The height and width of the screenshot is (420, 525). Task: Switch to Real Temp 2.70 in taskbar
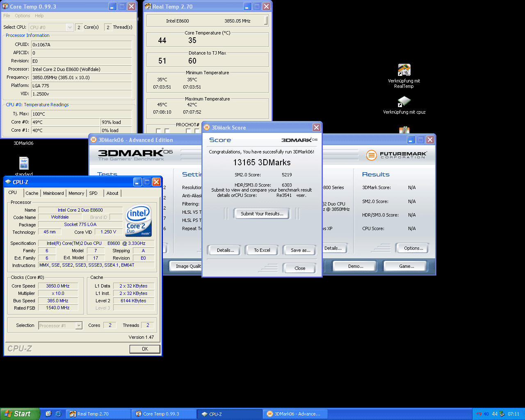pyautogui.click(x=98, y=414)
